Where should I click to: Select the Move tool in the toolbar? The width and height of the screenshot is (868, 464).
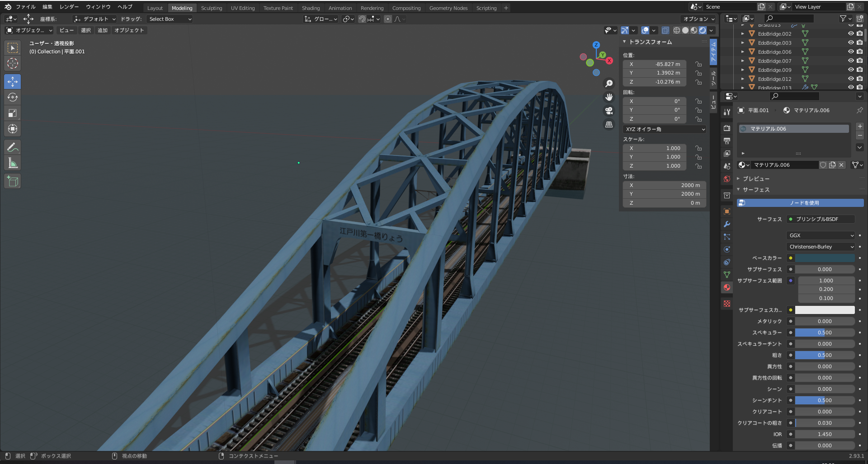coord(13,82)
